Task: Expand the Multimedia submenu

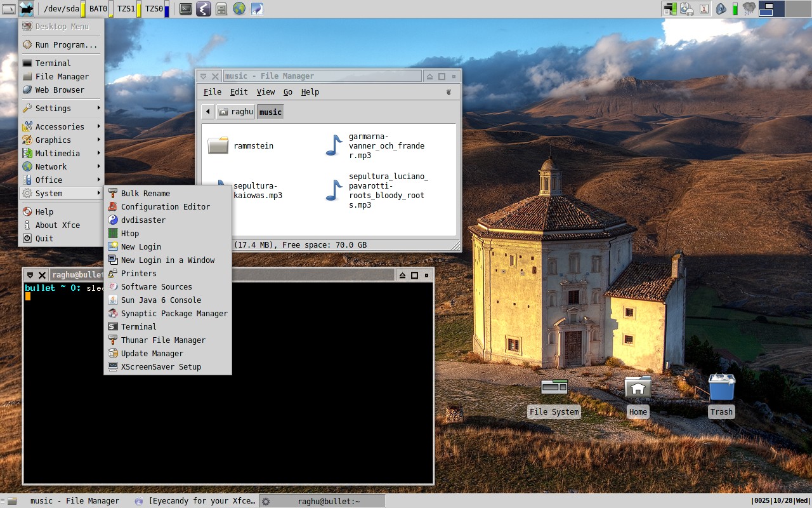Action: [x=61, y=154]
